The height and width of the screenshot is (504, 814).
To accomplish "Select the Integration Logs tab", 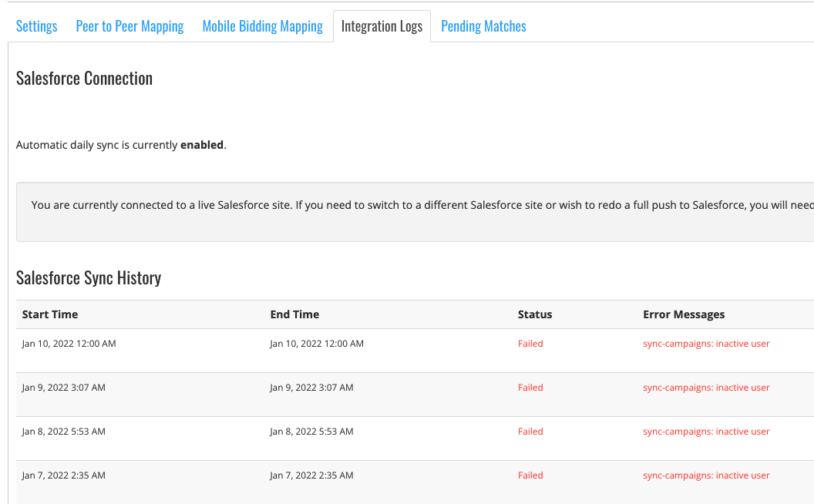I will [382, 26].
